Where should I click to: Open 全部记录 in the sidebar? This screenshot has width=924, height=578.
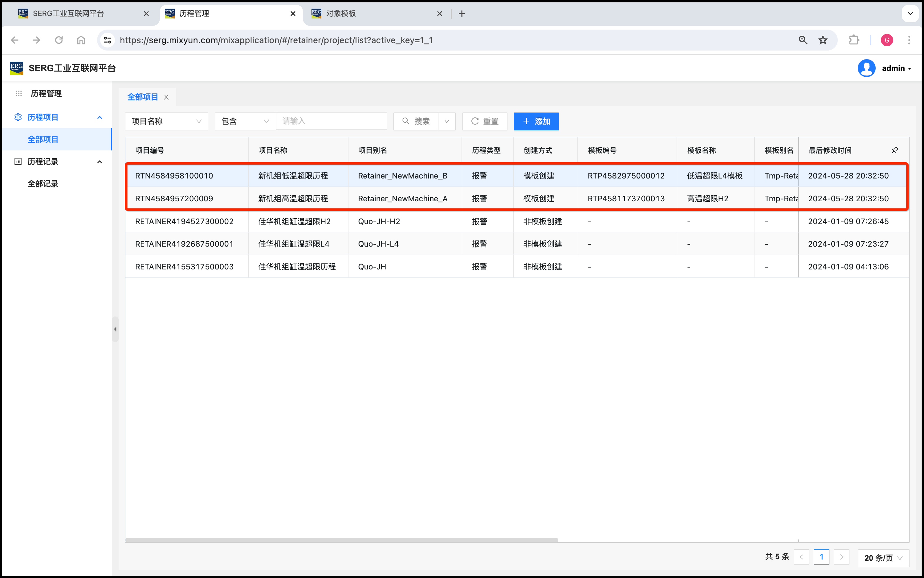pyautogui.click(x=43, y=184)
